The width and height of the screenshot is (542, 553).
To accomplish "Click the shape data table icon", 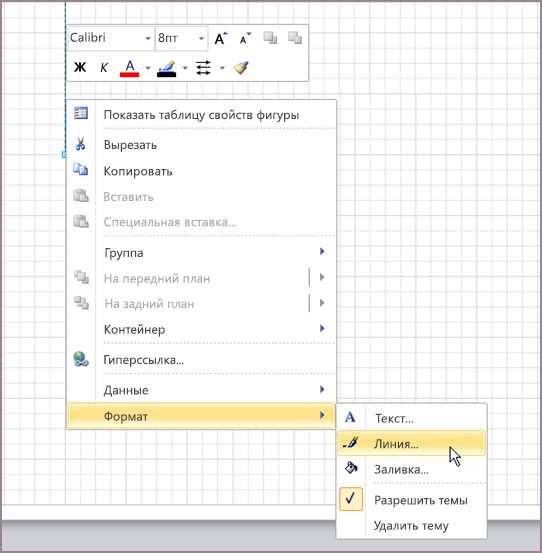I will click(x=81, y=113).
